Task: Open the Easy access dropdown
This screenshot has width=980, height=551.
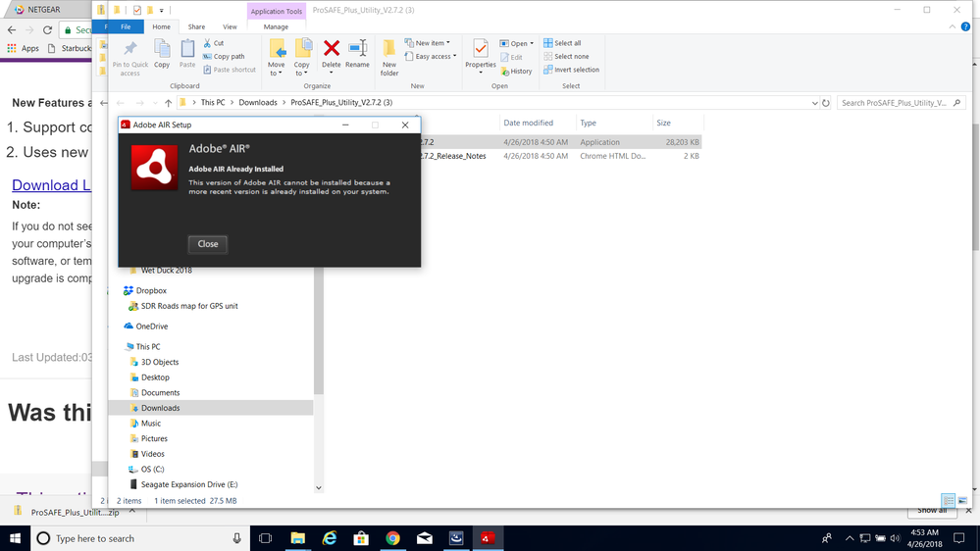Action: 431,56
